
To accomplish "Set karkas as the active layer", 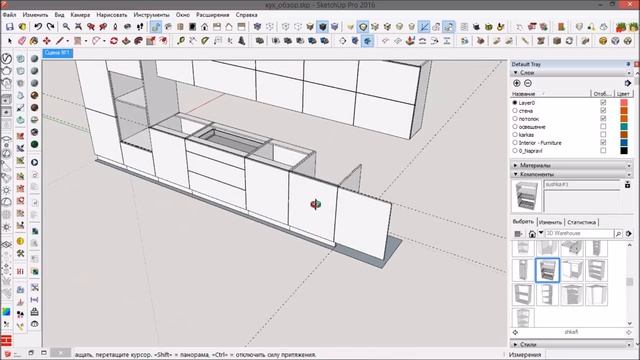I will point(515,135).
